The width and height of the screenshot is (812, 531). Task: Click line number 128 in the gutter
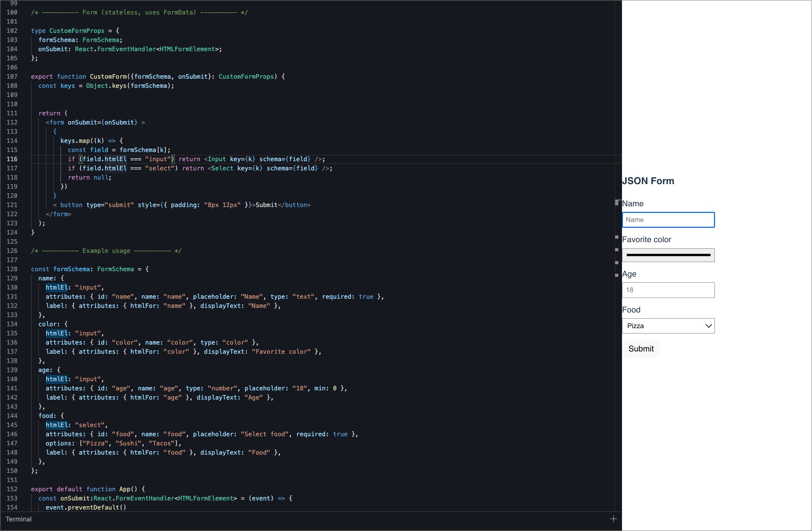coord(12,269)
